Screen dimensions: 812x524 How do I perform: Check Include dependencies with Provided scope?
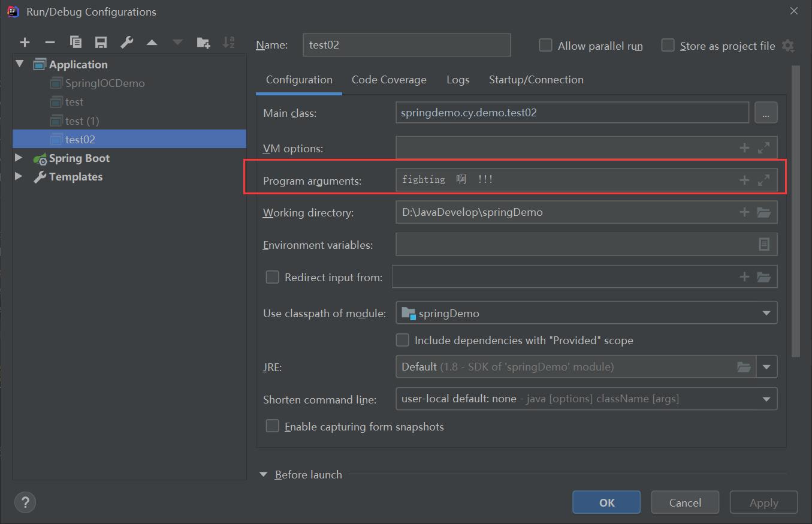[403, 340]
